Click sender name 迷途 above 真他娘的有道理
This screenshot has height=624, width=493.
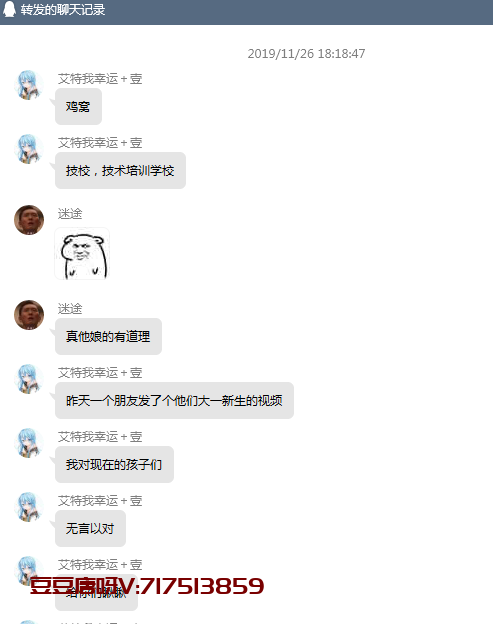coord(70,308)
